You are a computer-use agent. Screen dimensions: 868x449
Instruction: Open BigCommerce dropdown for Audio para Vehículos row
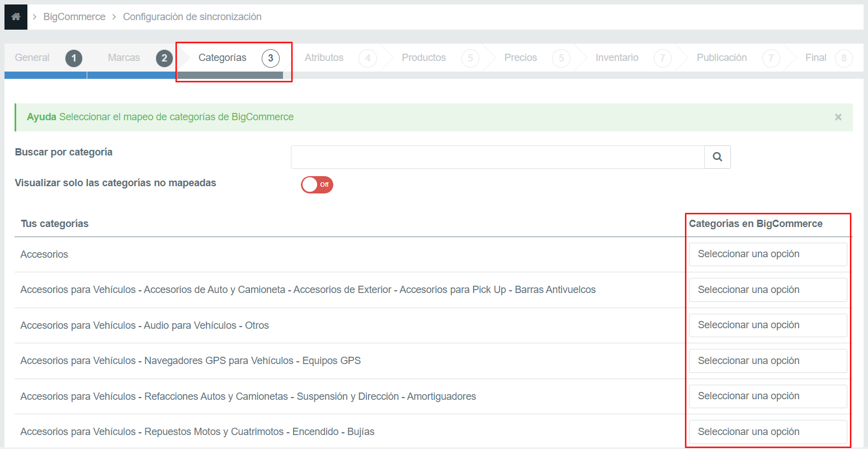(768, 325)
